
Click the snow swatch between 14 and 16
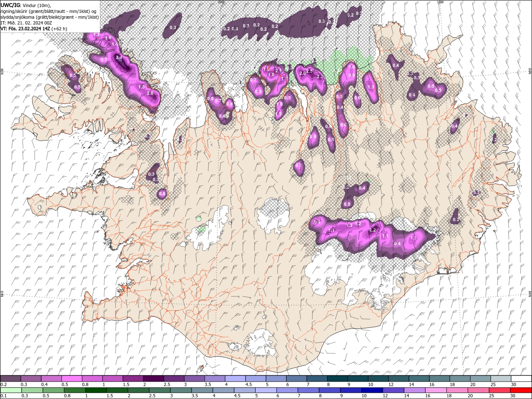419,379
